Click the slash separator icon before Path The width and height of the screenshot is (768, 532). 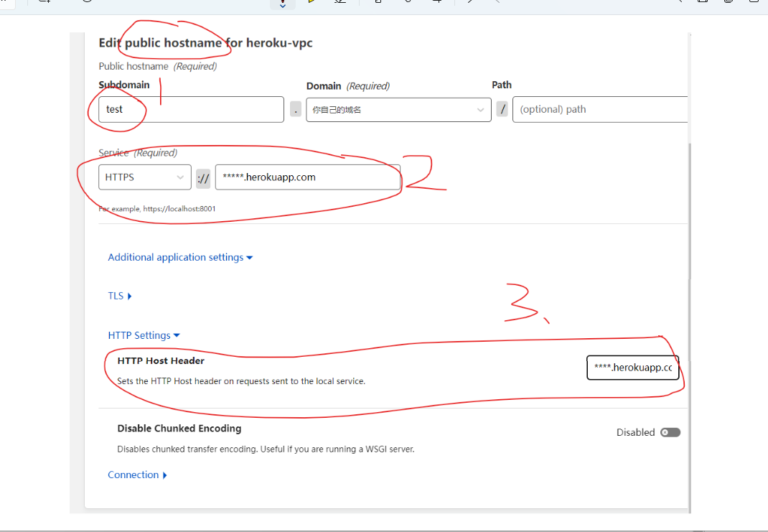pyautogui.click(x=503, y=110)
